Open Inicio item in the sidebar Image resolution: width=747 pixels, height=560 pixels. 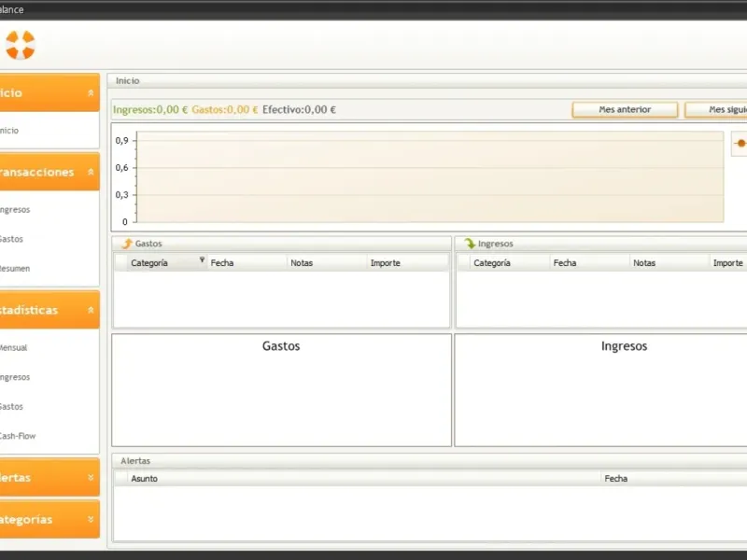9,131
